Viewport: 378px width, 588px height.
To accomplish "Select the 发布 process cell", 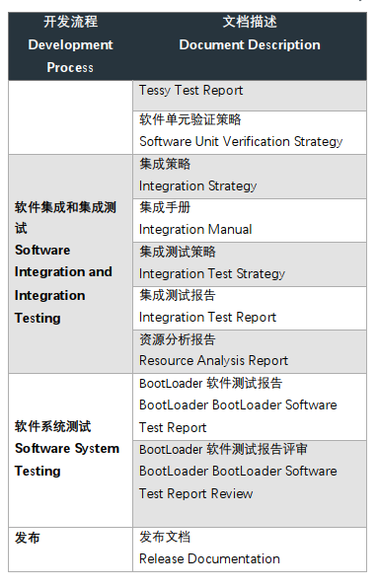I will (x=70, y=550).
